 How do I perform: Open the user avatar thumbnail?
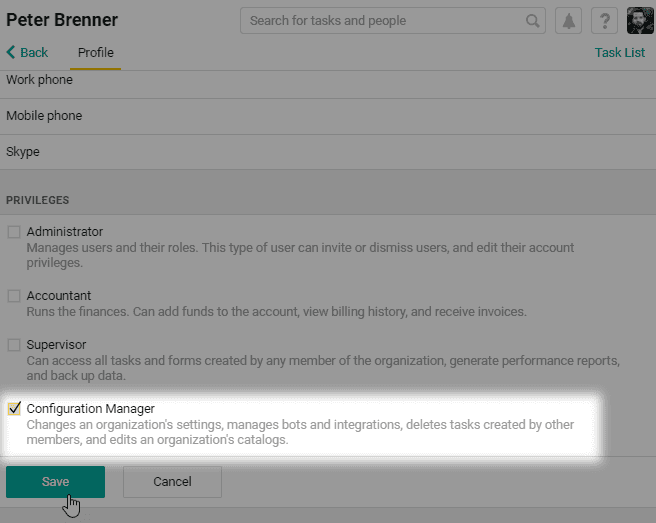640,21
